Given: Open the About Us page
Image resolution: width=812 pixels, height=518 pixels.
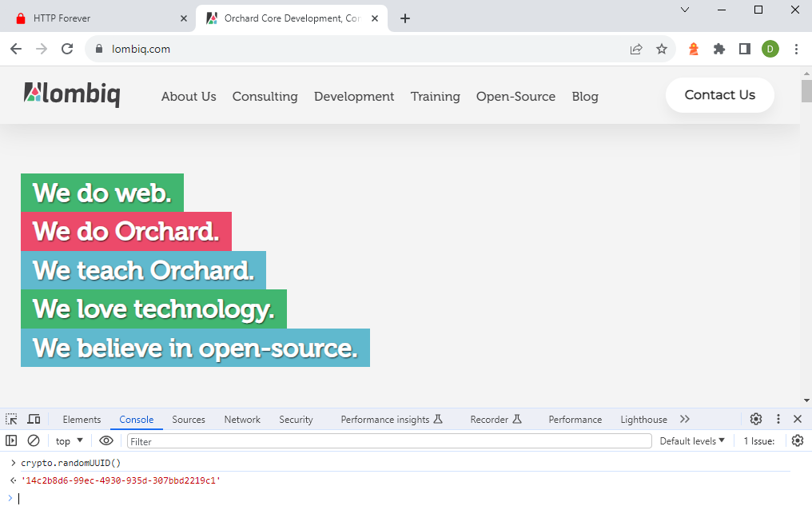Looking at the screenshot, I should pyautogui.click(x=189, y=97).
